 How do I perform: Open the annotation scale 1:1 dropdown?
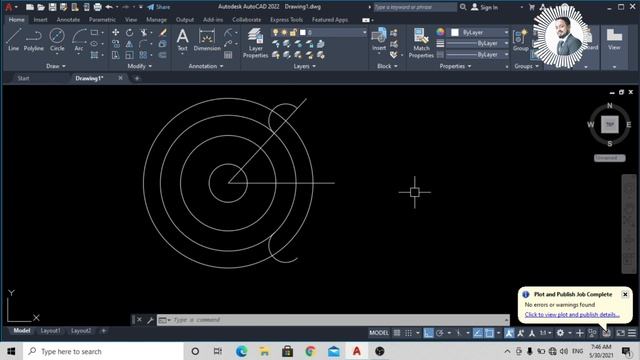point(546,333)
